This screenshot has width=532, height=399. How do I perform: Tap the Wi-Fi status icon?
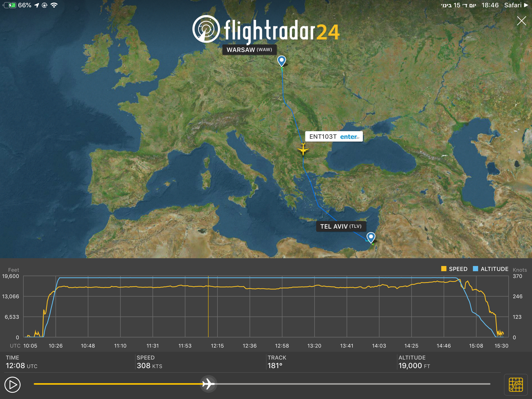coord(54,5)
